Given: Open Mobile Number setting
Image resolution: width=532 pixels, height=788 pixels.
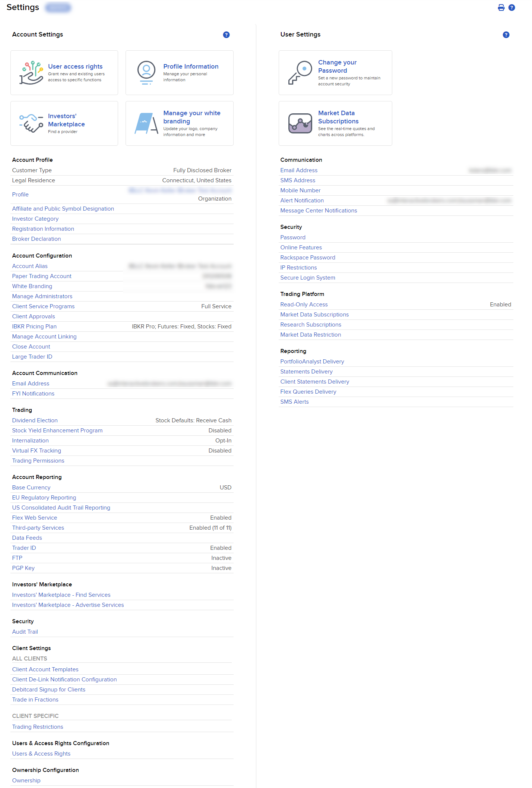Looking at the screenshot, I should 300,190.
